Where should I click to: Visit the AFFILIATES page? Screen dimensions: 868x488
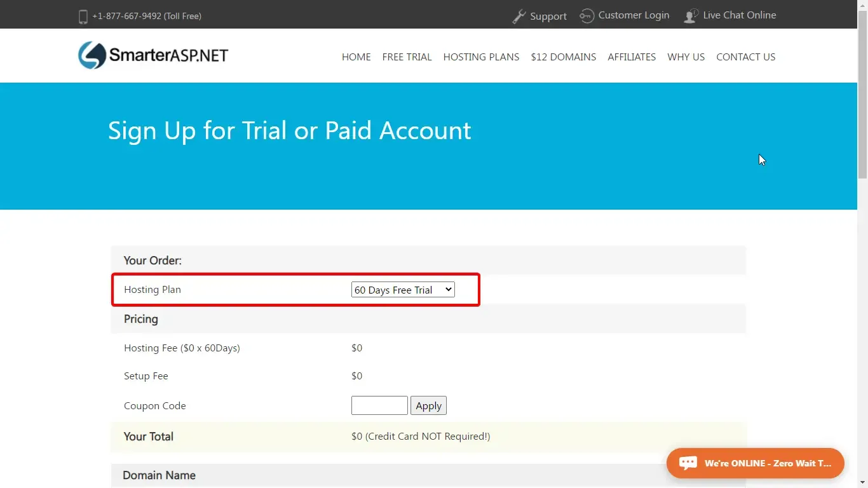(x=632, y=57)
